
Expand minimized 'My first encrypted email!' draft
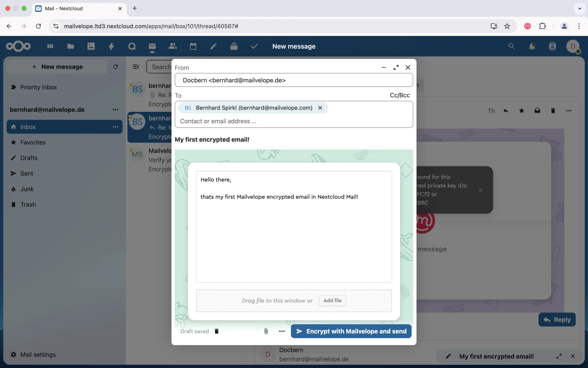coord(559,356)
